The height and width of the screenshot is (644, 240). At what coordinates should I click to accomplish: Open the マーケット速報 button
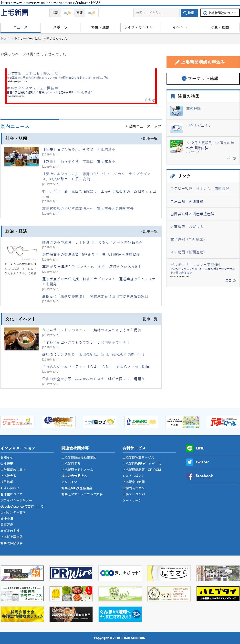(x=203, y=78)
